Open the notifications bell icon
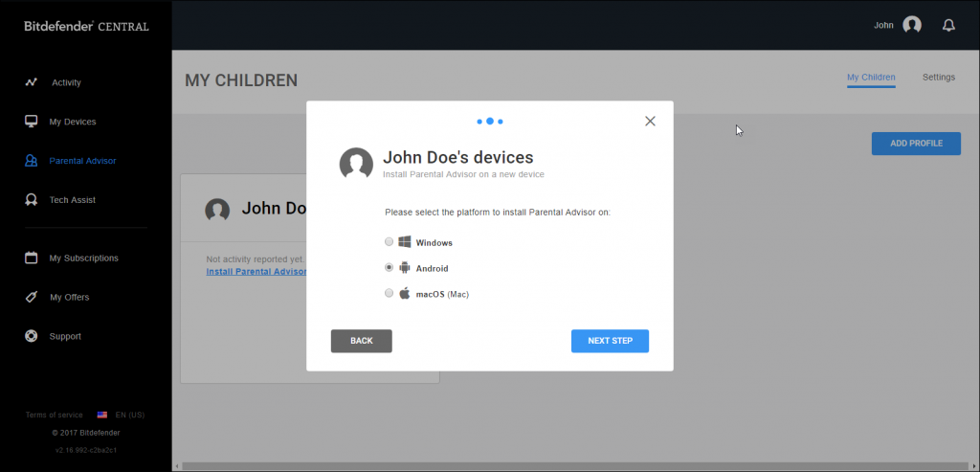The height and width of the screenshot is (472, 980). pyautogui.click(x=948, y=25)
